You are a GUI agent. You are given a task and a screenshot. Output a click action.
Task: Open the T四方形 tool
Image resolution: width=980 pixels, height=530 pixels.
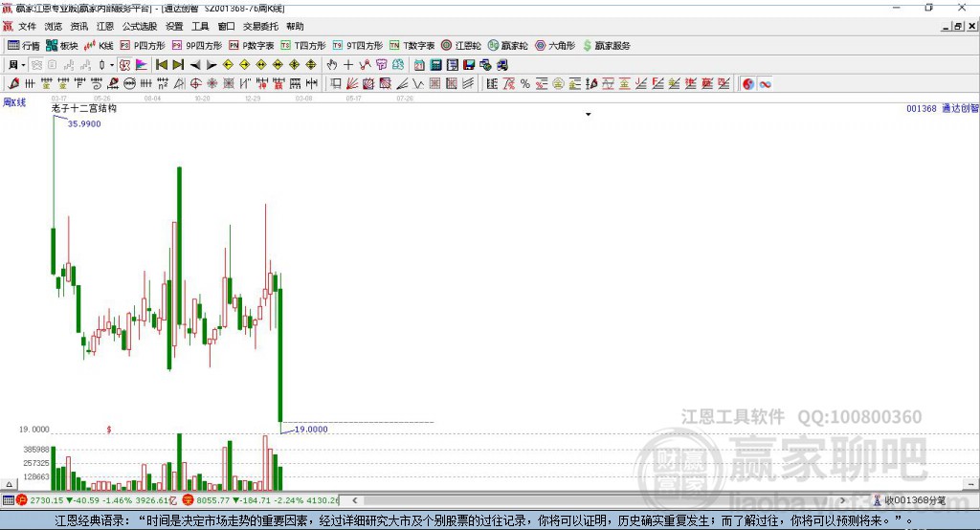click(x=303, y=46)
